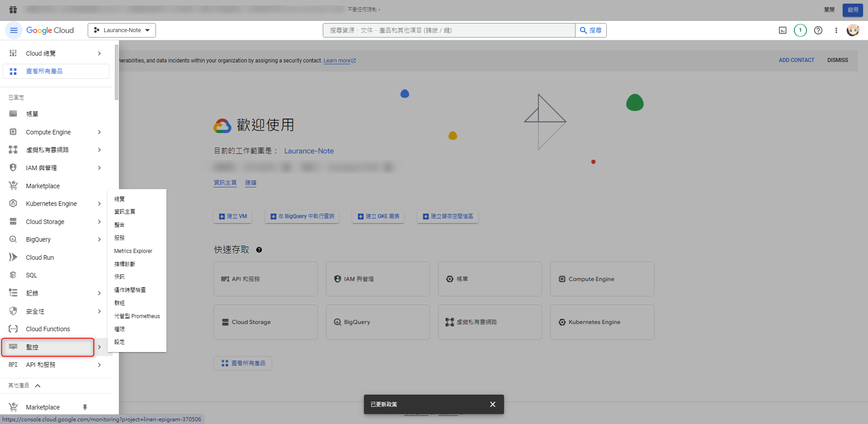Viewport: 868px width, 424px height.
Task: Open the 資訊主頁 dashboard link
Action: pos(225,183)
